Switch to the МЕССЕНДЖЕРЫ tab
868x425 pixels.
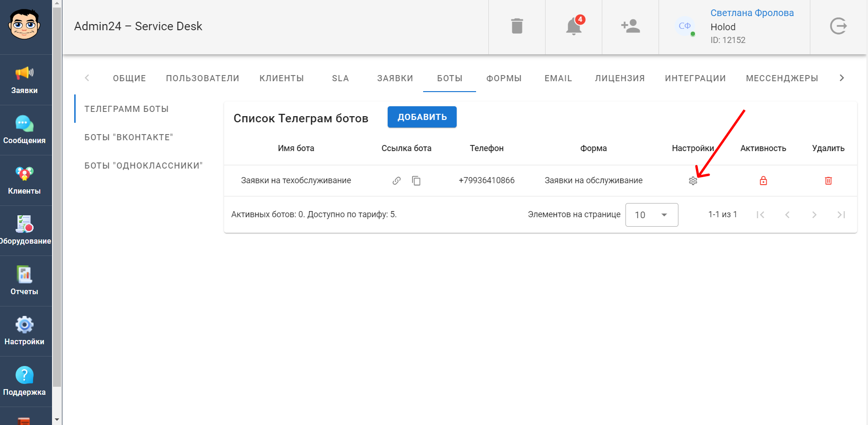[x=782, y=78]
